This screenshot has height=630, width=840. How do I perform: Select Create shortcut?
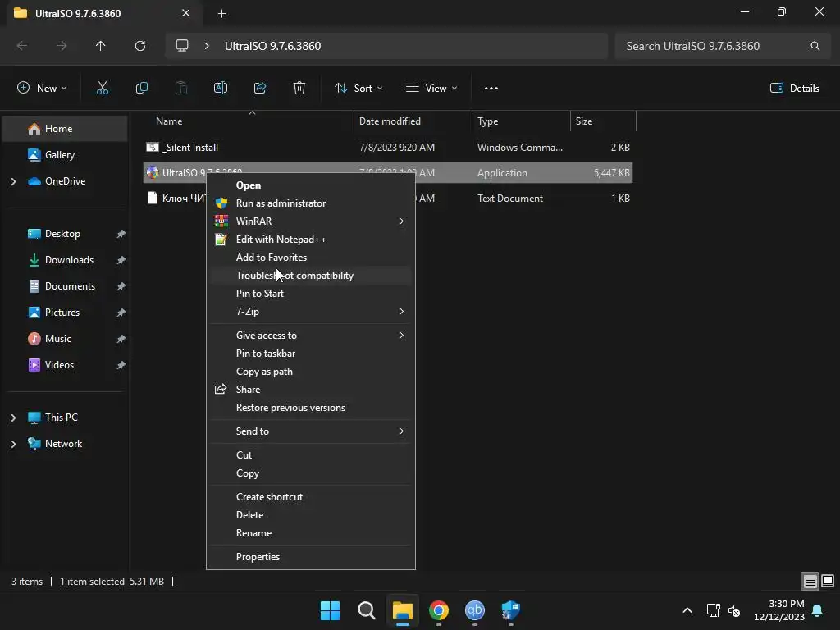310,497
